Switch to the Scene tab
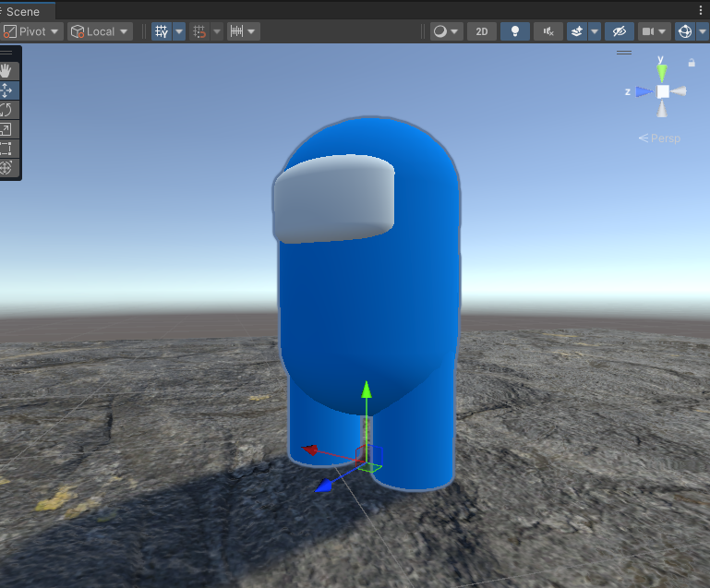 pos(23,11)
